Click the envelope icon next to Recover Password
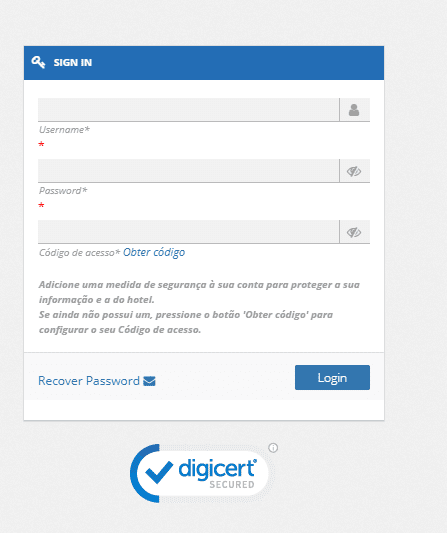This screenshot has height=533, width=447. click(x=149, y=381)
